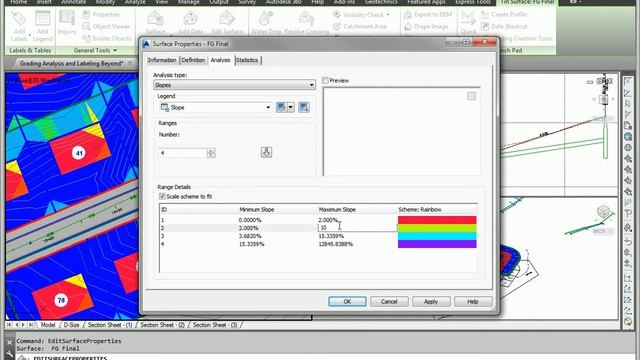Image resolution: width=640 pixels, height=360 pixels.
Task: Click the yellow-green swatch for range 2
Action: click(437, 228)
